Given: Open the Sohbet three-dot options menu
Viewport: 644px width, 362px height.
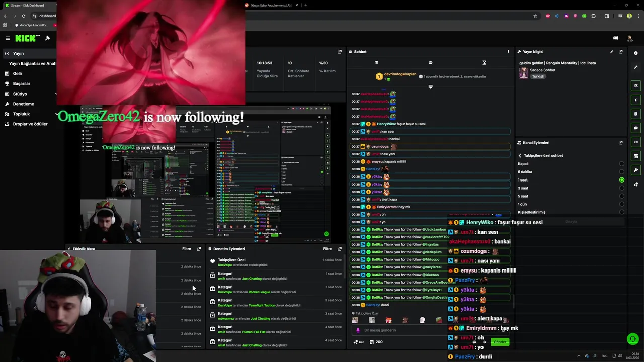Looking at the screenshot, I should [x=508, y=52].
